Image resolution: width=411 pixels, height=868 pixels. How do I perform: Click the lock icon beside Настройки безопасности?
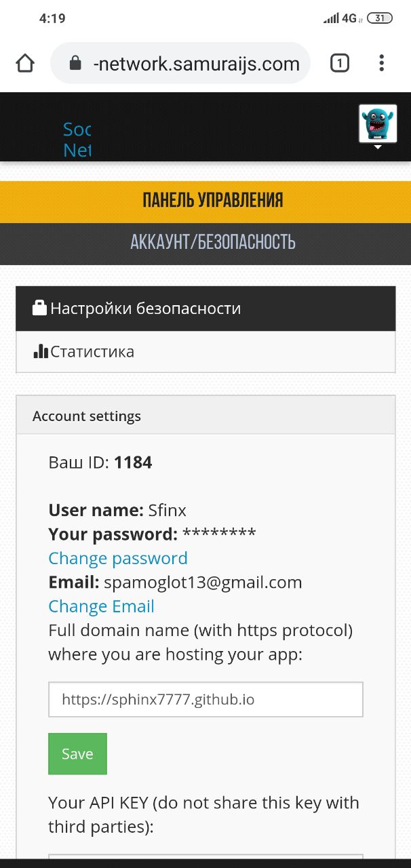tap(40, 309)
